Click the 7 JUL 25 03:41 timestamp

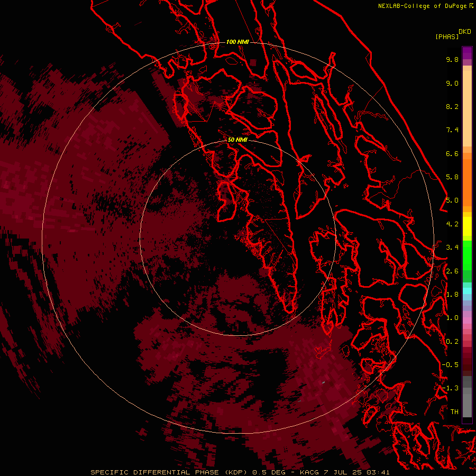coord(356,472)
